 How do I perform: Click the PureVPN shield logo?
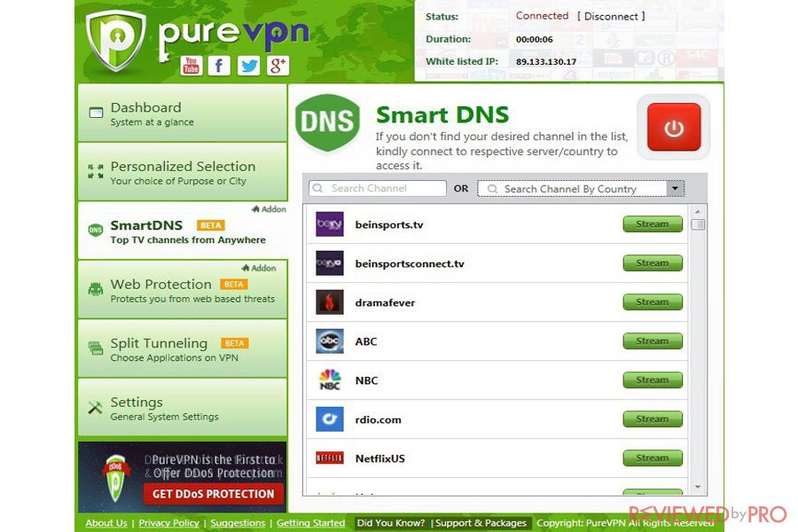click(x=116, y=41)
